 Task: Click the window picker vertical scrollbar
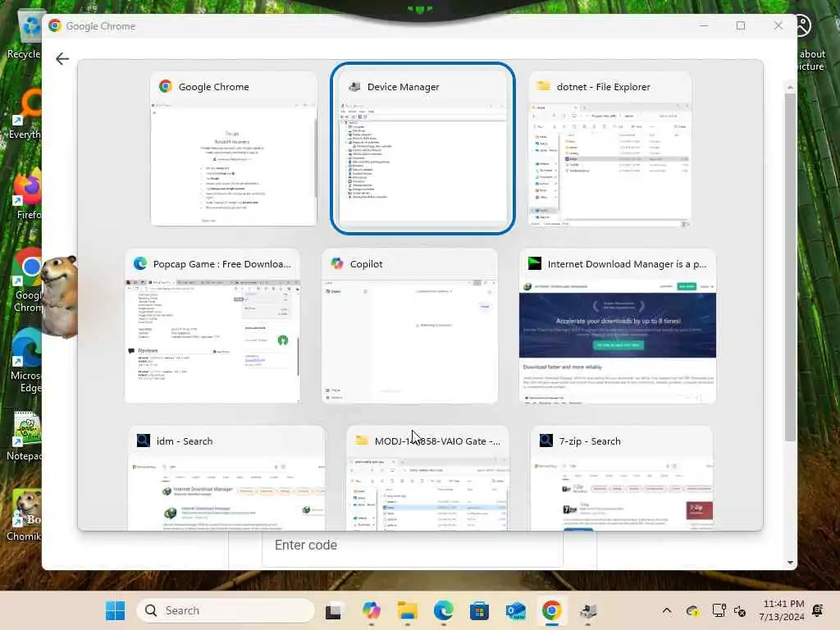790,267
